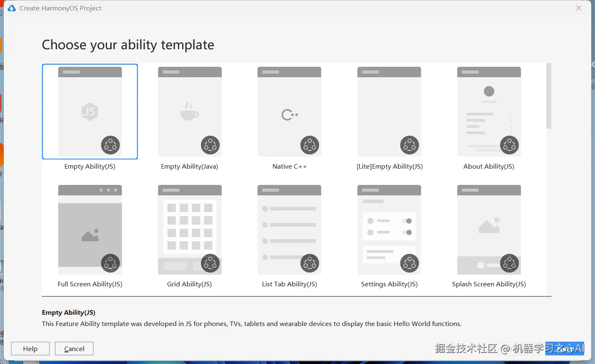This screenshot has height=364, width=595.
Task: Click the About Ability(JS) label
Action: tap(489, 166)
